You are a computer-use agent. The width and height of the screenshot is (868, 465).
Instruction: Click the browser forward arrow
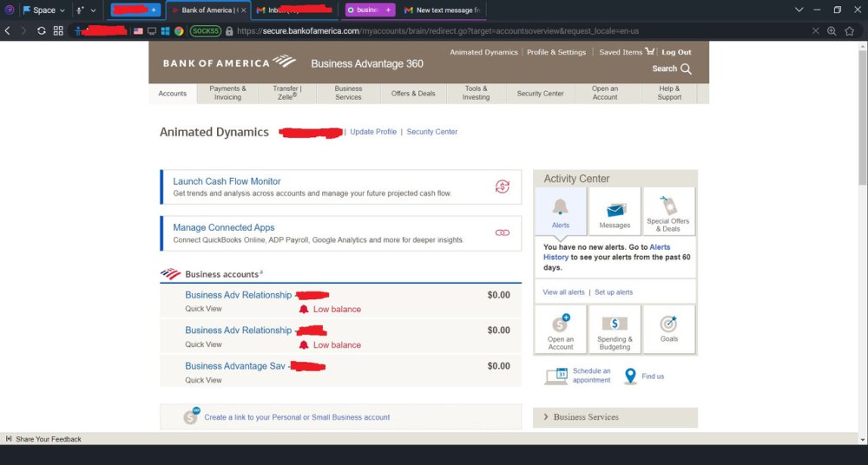click(x=23, y=31)
